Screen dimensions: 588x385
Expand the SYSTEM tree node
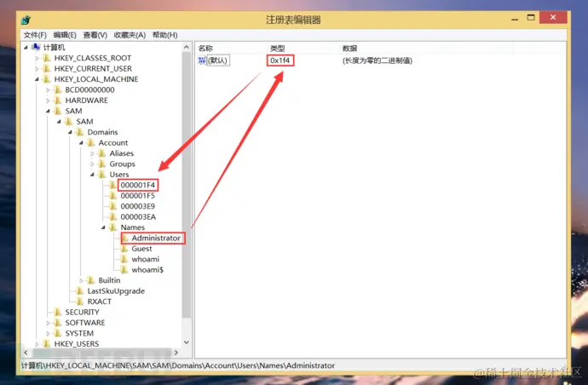click(48, 334)
